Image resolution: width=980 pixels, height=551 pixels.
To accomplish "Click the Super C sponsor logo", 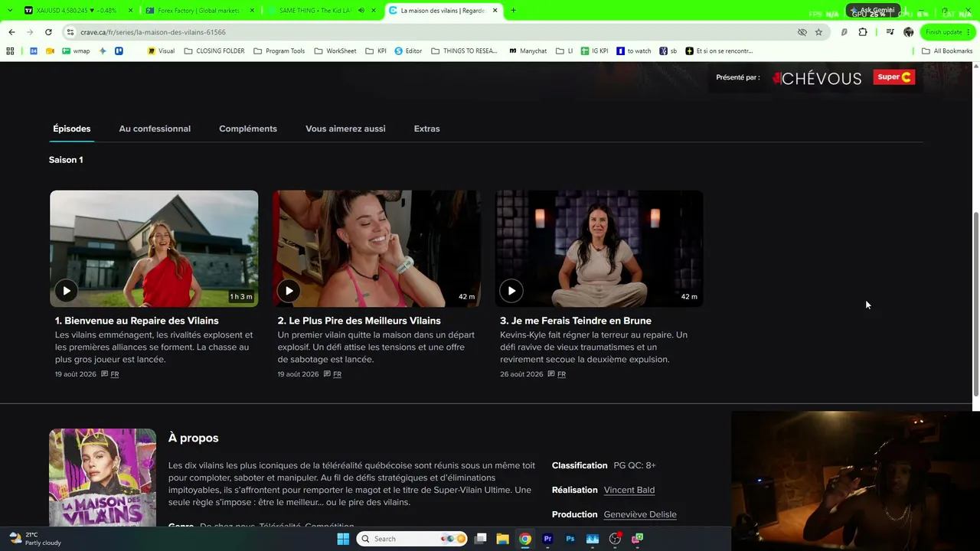I will point(894,77).
